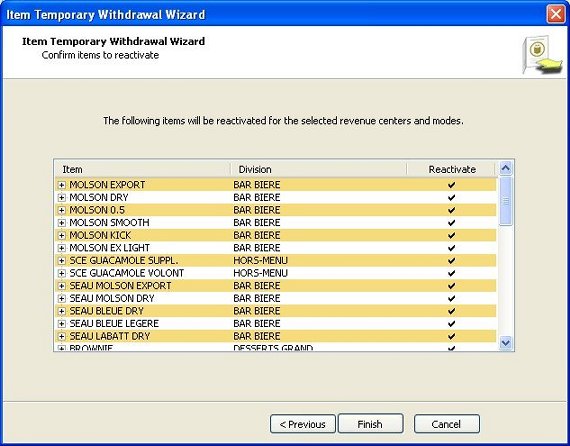This screenshot has width=570, height=446.
Task: Click Finish to reactivate items
Action: point(370,424)
